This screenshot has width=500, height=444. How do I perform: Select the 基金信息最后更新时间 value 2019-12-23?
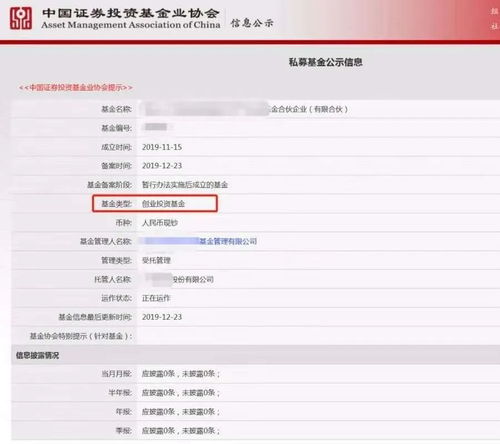point(162,317)
